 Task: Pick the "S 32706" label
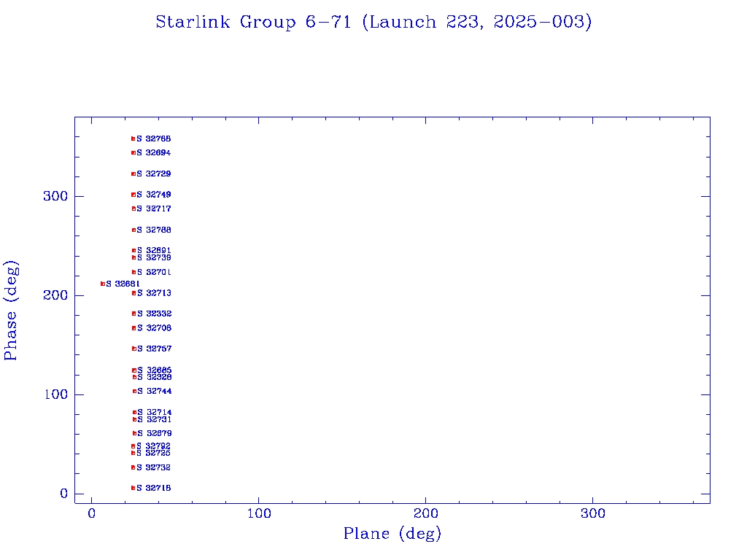tap(154, 328)
